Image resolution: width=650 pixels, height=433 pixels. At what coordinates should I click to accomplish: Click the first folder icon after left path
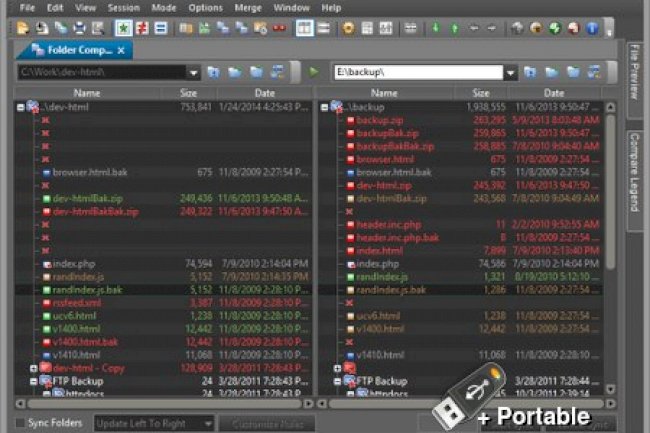click(213, 72)
